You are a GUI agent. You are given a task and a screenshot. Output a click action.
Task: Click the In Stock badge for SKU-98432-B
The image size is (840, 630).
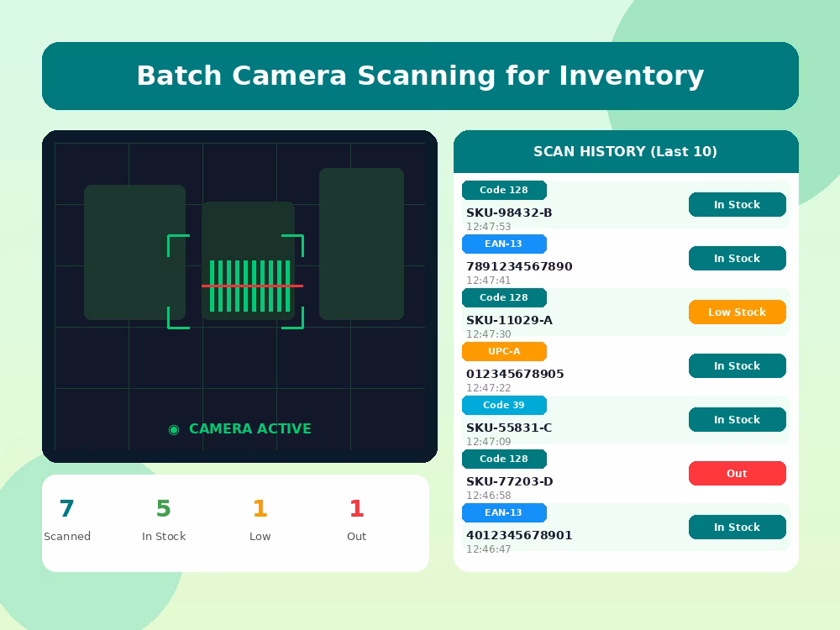coord(738,205)
